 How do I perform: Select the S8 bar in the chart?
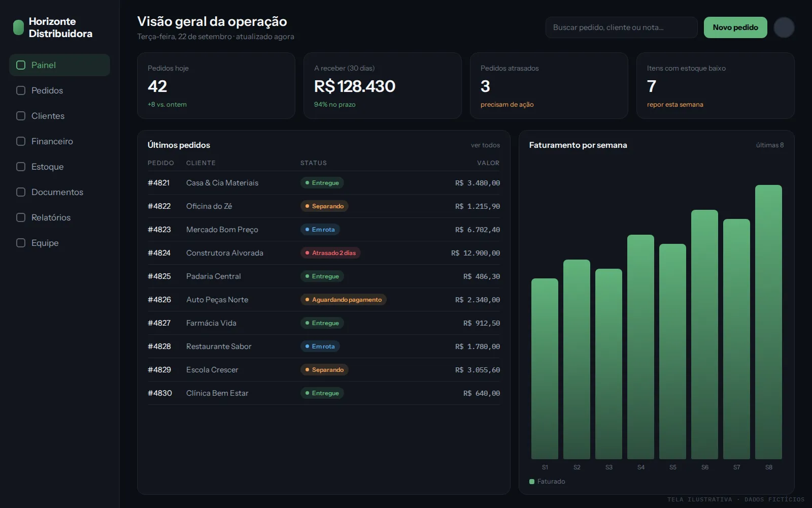(x=768, y=322)
